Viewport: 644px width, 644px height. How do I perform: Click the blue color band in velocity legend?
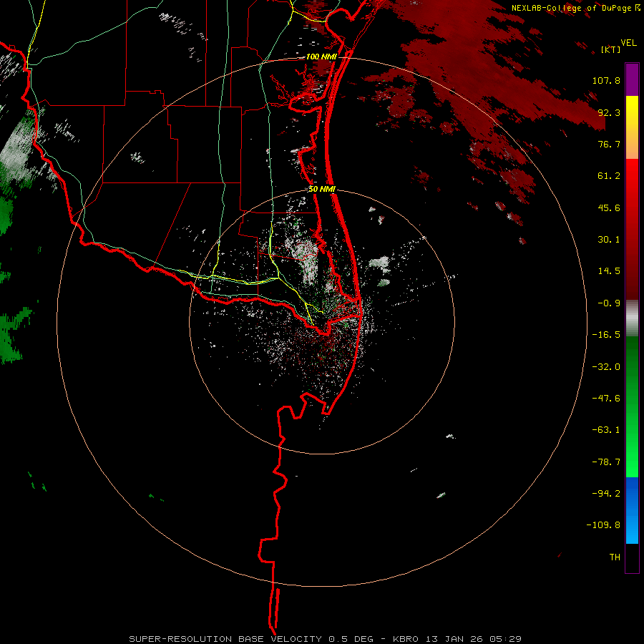632,510
